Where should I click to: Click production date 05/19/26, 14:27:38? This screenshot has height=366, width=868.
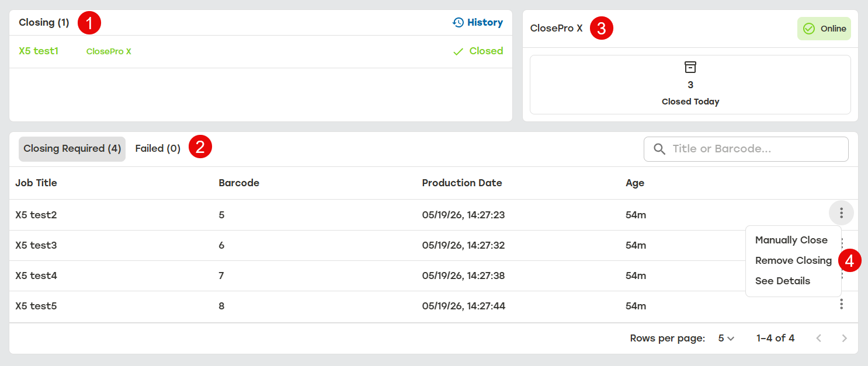tap(463, 276)
